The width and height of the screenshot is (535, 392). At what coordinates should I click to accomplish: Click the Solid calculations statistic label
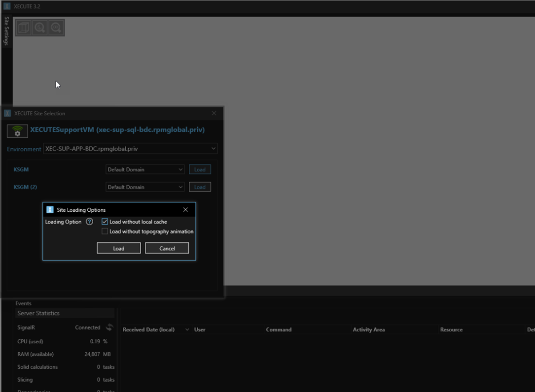click(37, 367)
